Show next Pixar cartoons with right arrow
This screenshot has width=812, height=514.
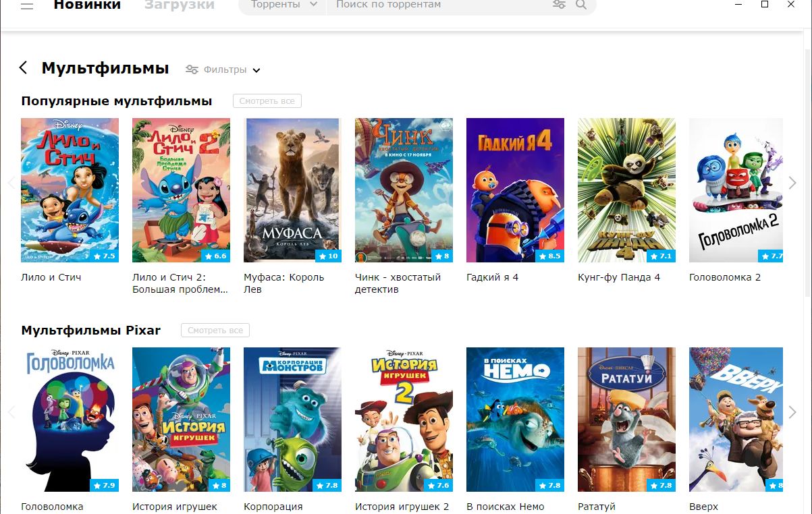pos(792,412)
